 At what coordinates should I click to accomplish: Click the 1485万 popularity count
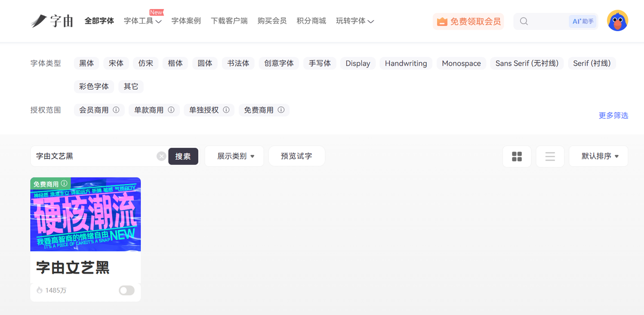[56, 290]
